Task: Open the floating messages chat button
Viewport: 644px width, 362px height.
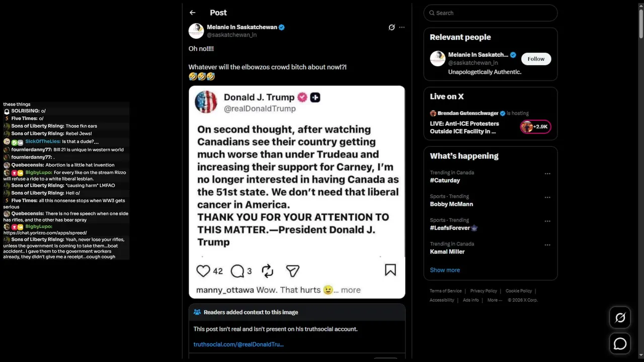Action: (x=620, y=343)
